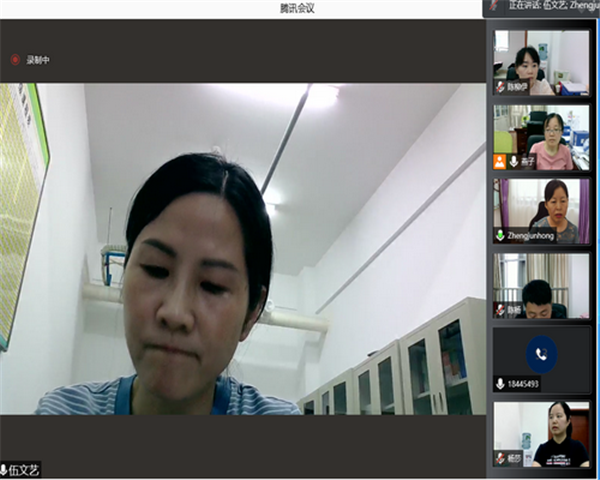Click the phone call icon on dial-in tile
Image resolution: width=600 pixels, height=480 pixels.
[541, 353]
